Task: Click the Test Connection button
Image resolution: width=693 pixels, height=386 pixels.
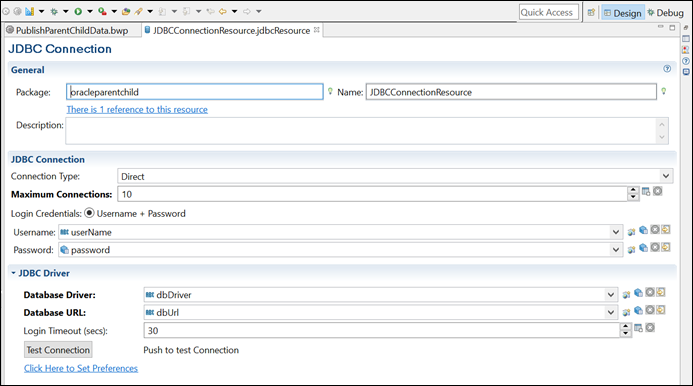Action: point(58,350)
